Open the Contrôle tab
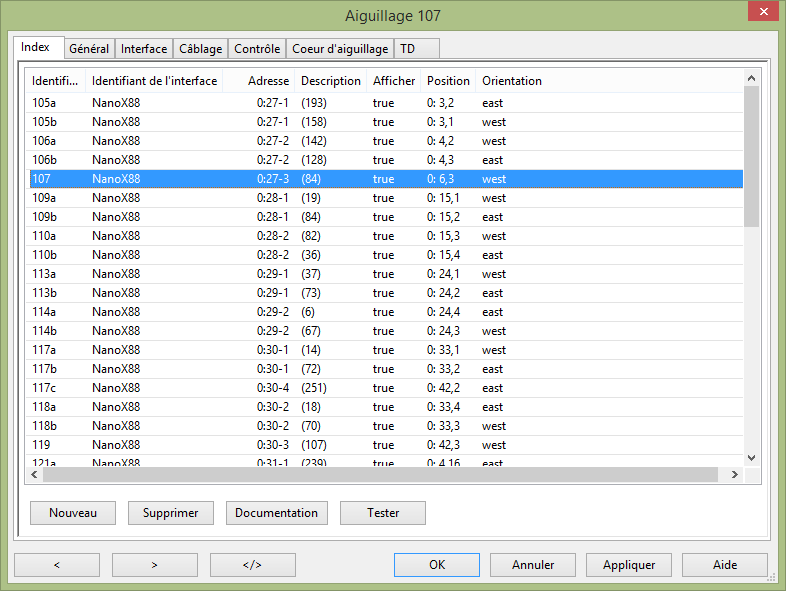Viewport: 786px width, 591px height. 257,49
